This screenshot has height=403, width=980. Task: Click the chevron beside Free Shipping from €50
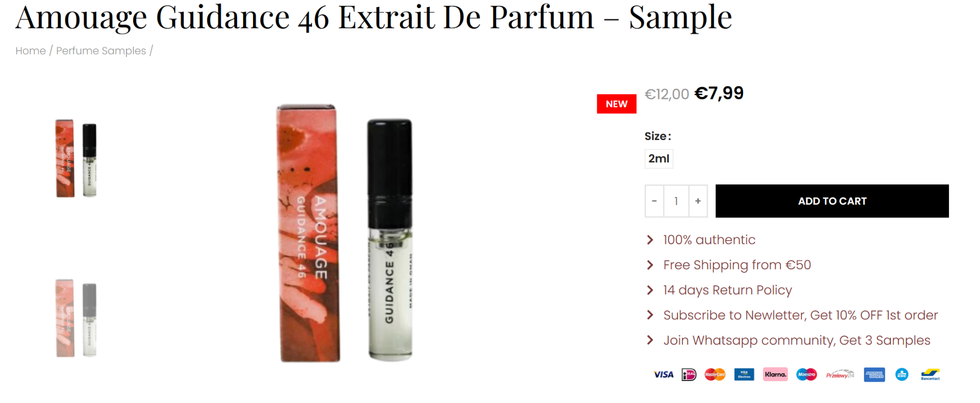(x=650, y=265)
